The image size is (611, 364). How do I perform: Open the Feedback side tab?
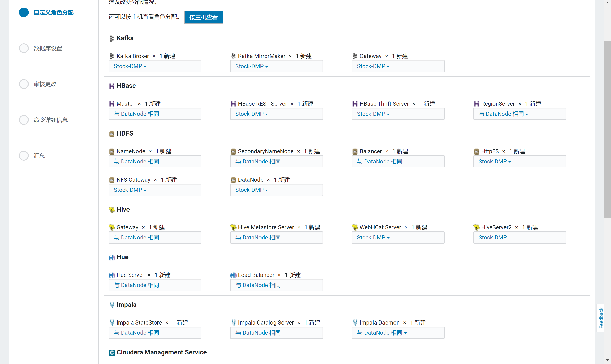click(601, 318)
